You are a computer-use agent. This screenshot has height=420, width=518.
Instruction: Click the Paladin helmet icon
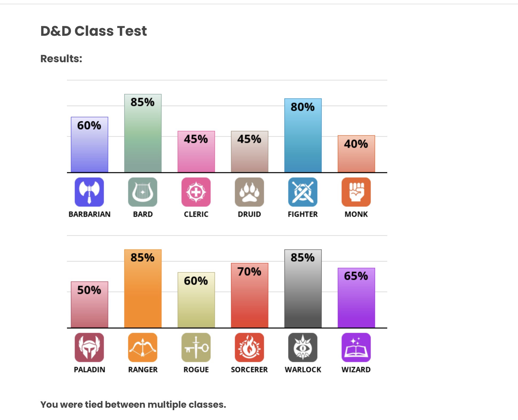pos(89,347)
